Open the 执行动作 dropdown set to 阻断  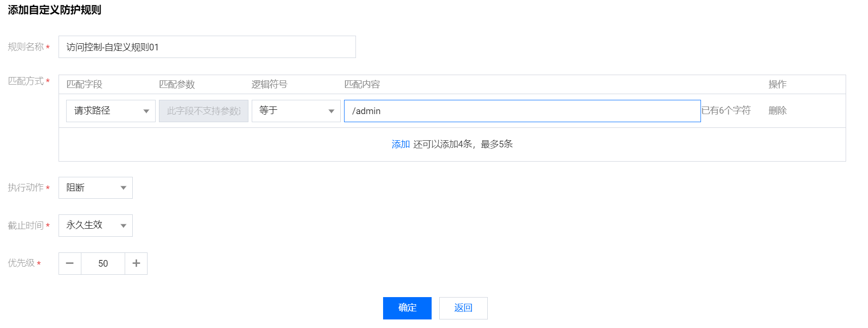click(x=90, y=188)
